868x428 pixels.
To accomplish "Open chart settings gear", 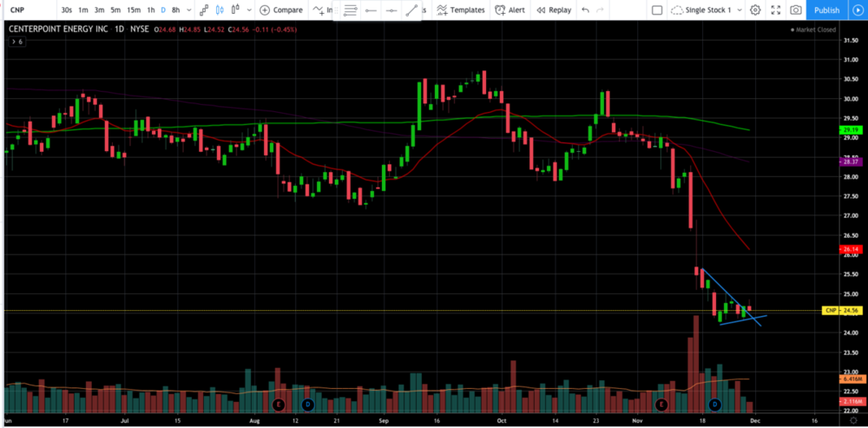I will click(x=755, y=10).
